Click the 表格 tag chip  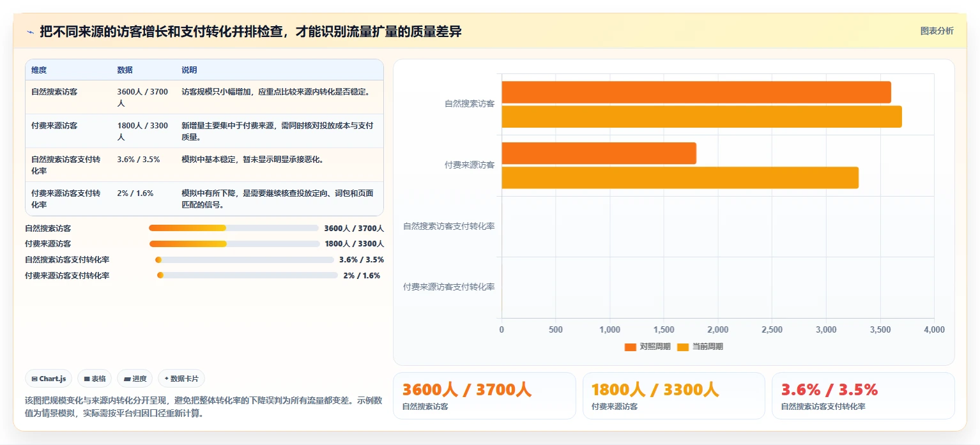[x=95, y=379]
